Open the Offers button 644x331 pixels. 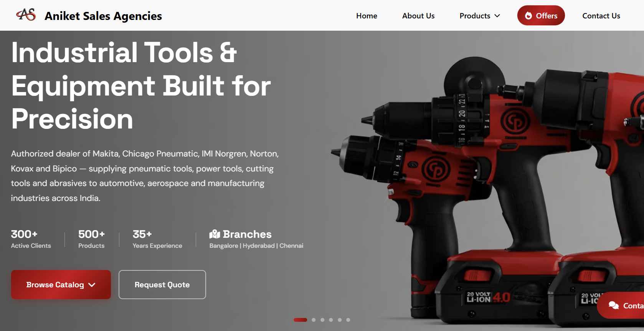(541, 15)
